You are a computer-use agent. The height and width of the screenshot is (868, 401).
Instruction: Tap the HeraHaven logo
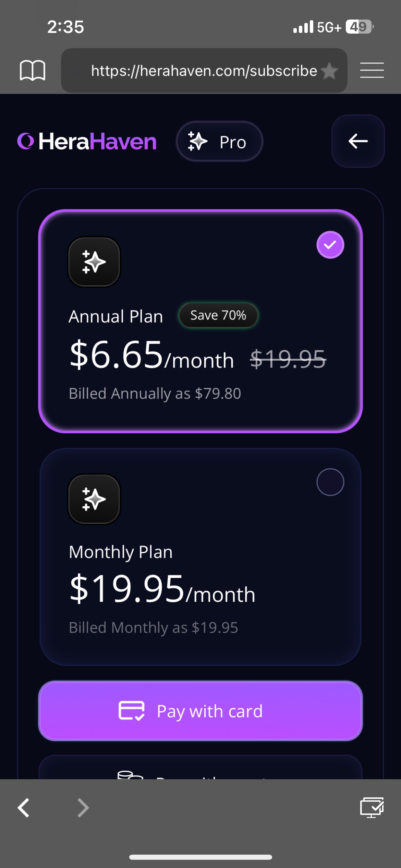pos(87,141)
